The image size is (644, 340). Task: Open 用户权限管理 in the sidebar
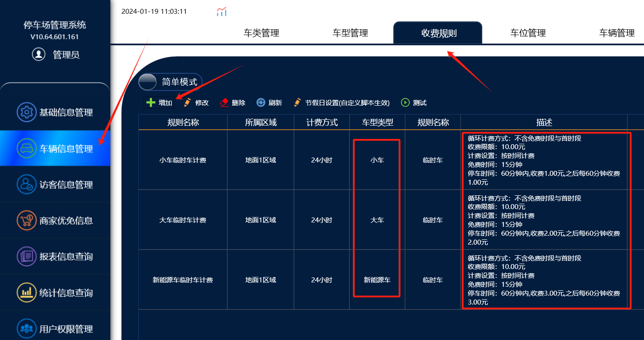55,329
